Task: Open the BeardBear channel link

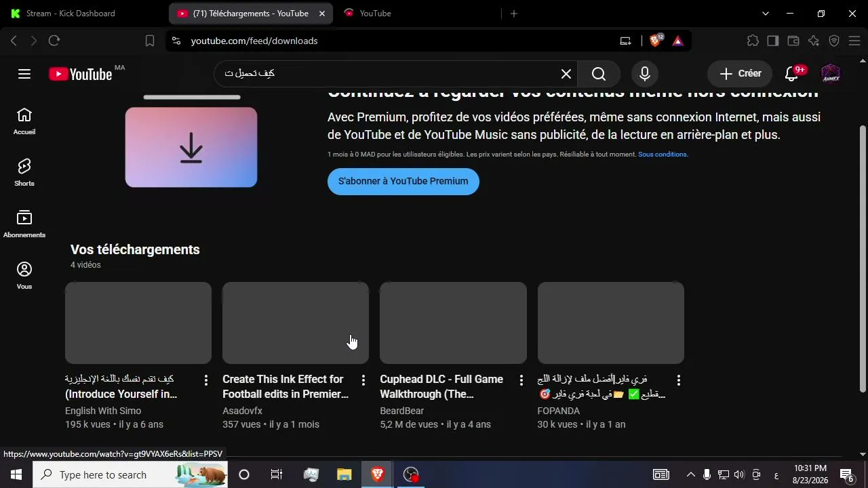Action: click(402, 411)
